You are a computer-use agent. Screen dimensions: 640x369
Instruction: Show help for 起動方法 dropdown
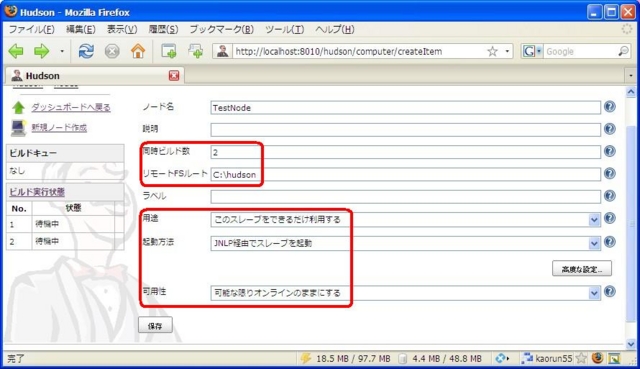click(x=610, y=242)
